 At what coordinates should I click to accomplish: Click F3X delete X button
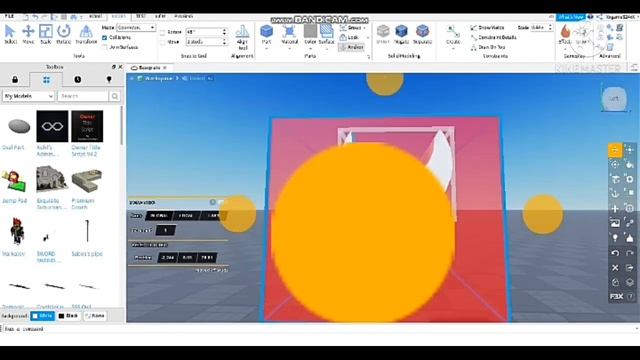point(615,268)
